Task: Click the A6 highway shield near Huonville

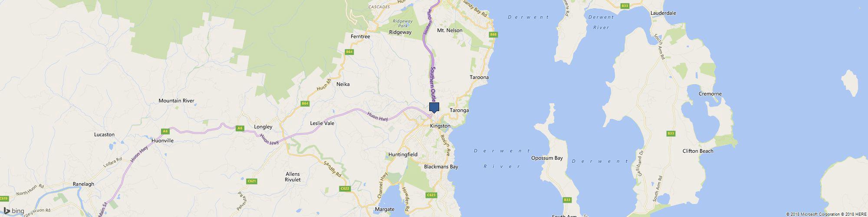Action: 165,131
